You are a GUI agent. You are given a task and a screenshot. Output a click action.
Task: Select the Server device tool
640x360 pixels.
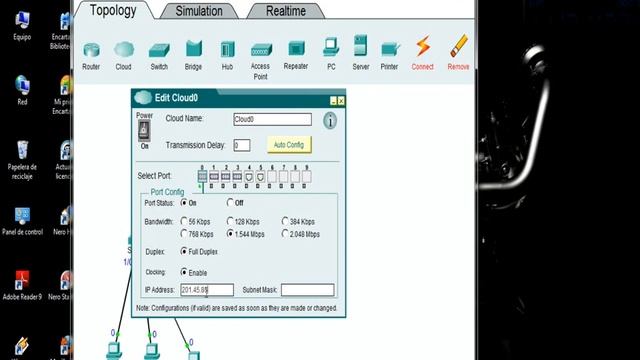(361, 53)
